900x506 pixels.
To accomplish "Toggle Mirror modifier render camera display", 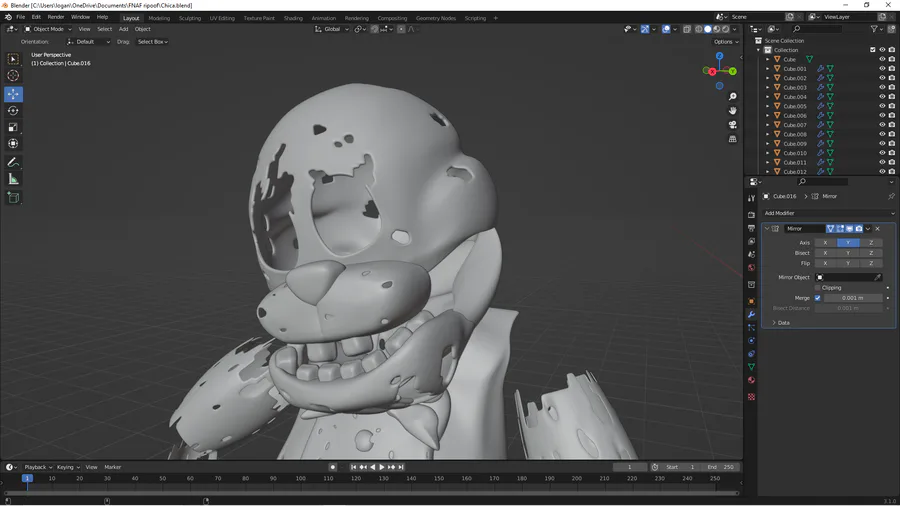I will (x=859, y=229).
